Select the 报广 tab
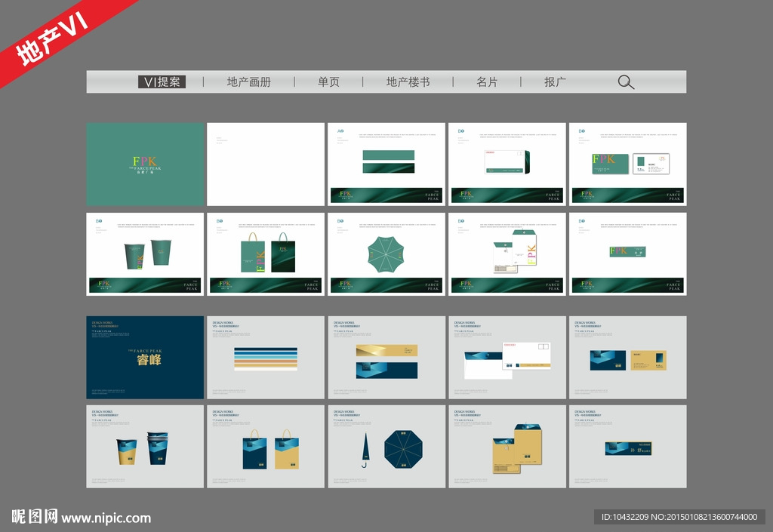Screen dimensions: 773x532 pos(555,81)
